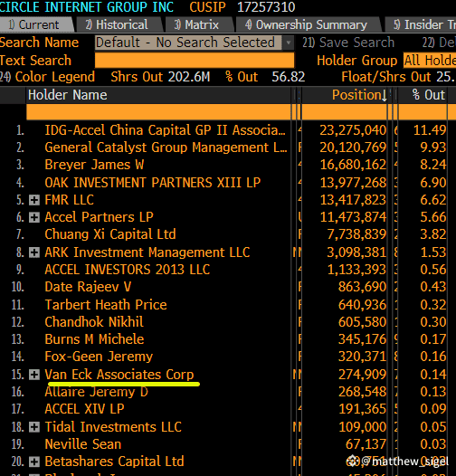Select Chandhok Nikhil holder
Image resolution: width=456 pixels, height=476 pixels.
tap(94, 322)
